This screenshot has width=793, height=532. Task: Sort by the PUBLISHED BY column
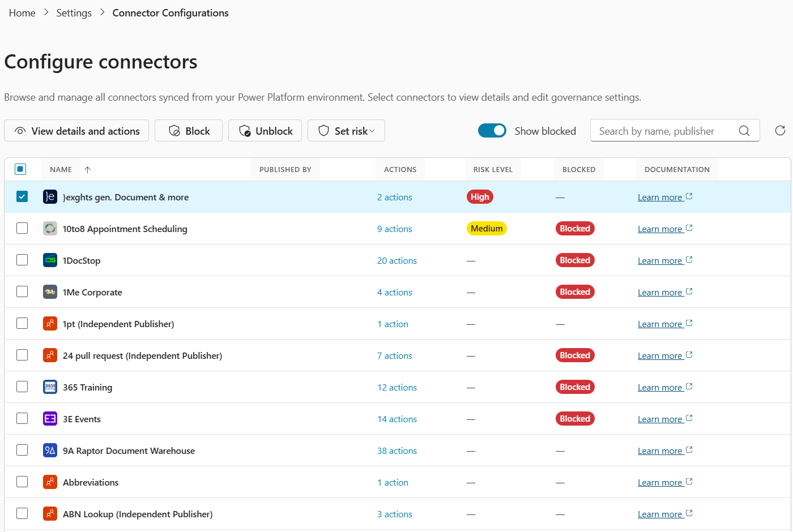pyautogui.click(x=285, y=169)
